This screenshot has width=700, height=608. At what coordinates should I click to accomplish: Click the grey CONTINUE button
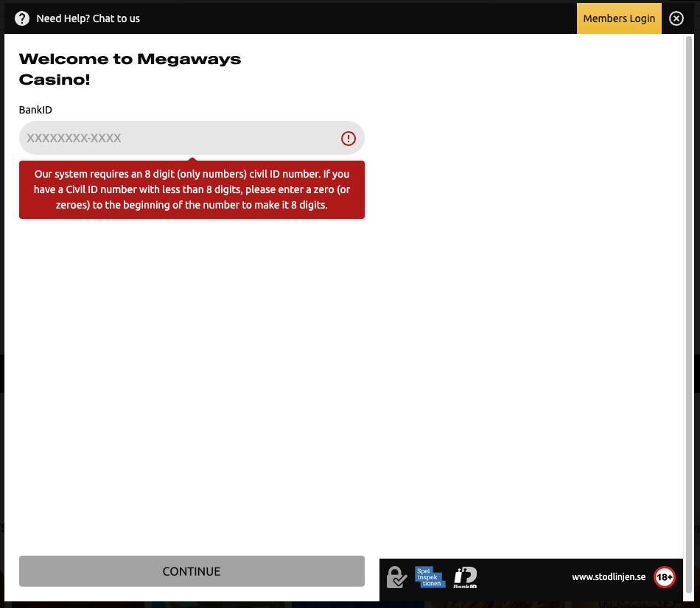tap(192, 571)
